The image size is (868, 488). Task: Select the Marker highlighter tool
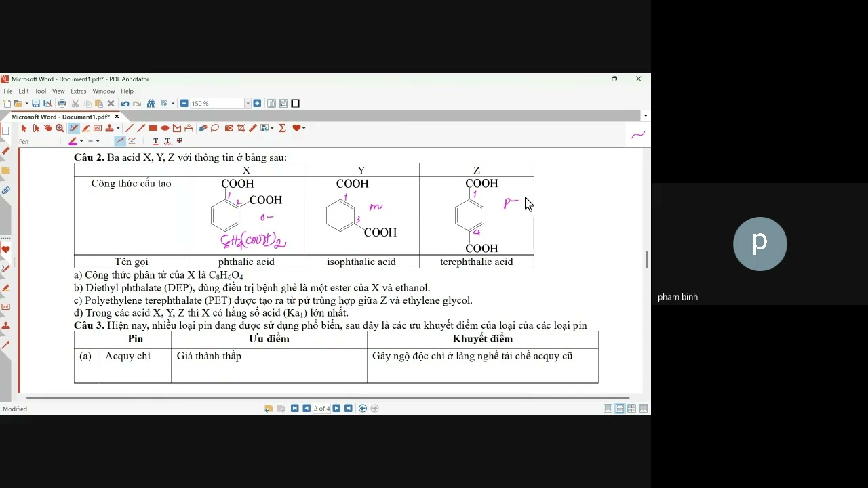pos(85,128)
